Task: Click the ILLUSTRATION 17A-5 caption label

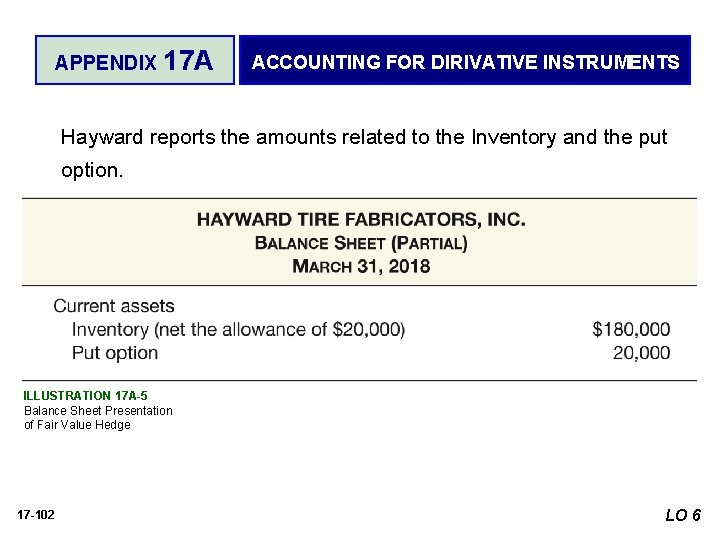Action: click(85, 396)
